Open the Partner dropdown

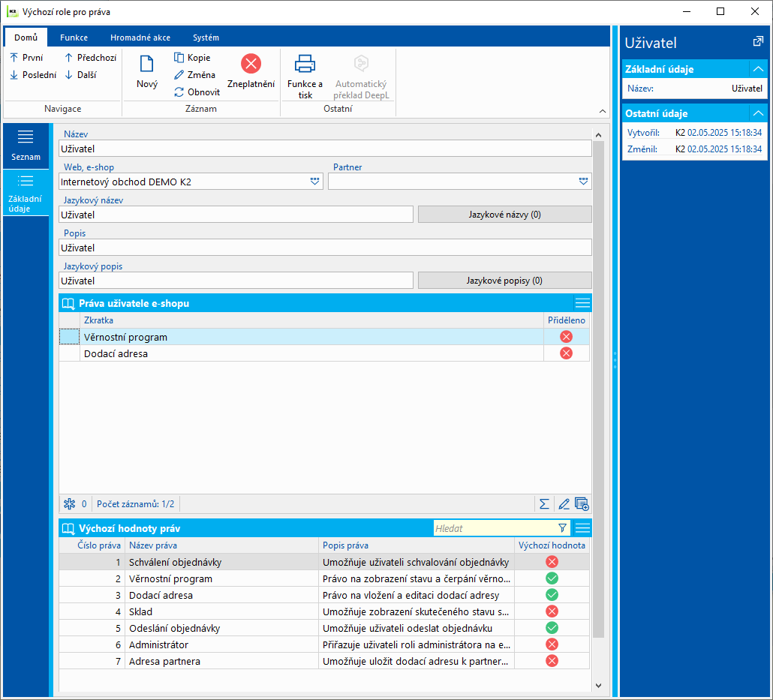[583, 182]
